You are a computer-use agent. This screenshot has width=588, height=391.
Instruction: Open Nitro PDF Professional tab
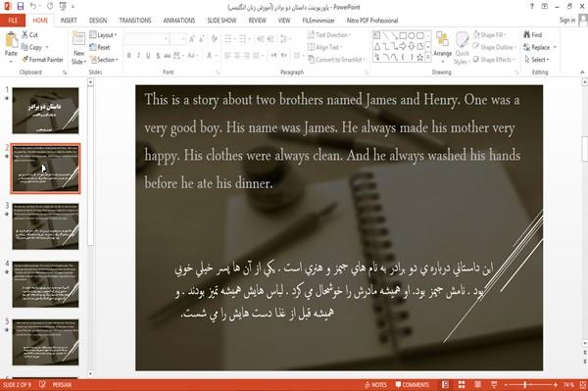coord(372,21)
